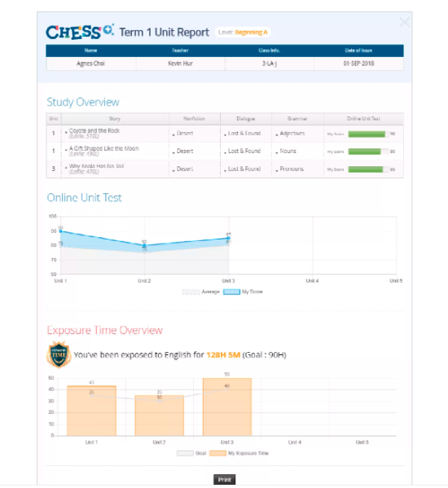Click the 'Dialogue' column header
This screenshot has height=488, width=448.
click(246, 119)
